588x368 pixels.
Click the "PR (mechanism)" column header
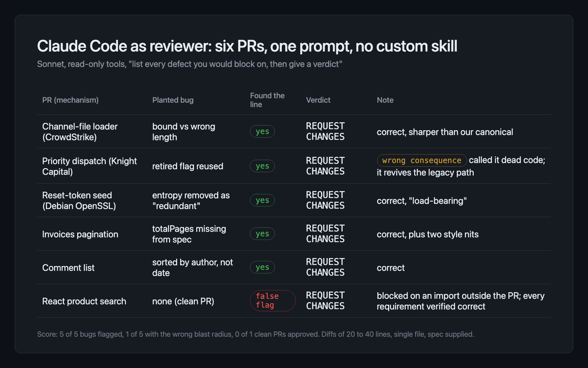(x=70, y=100)
